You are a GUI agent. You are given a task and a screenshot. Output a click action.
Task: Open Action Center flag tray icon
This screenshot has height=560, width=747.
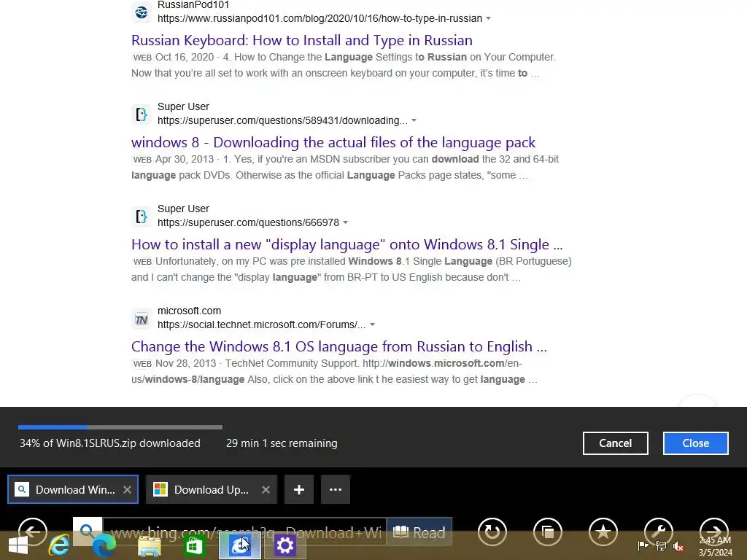[643, 545]
